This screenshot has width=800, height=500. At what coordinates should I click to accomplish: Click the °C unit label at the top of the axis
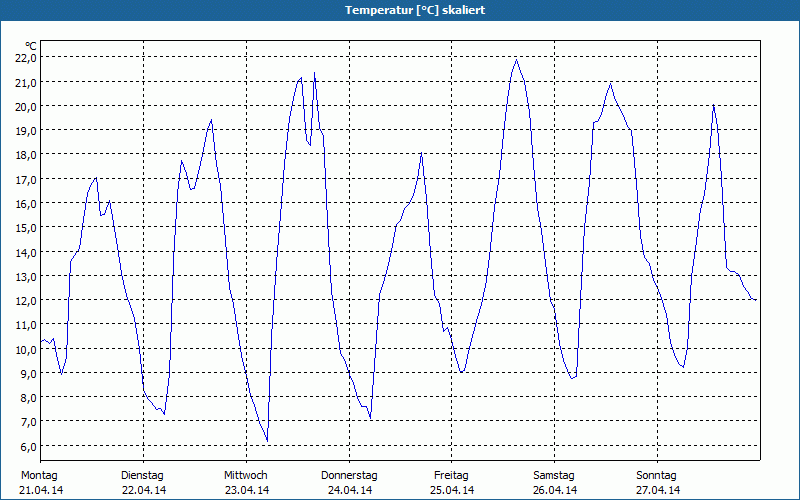point(31,47)
